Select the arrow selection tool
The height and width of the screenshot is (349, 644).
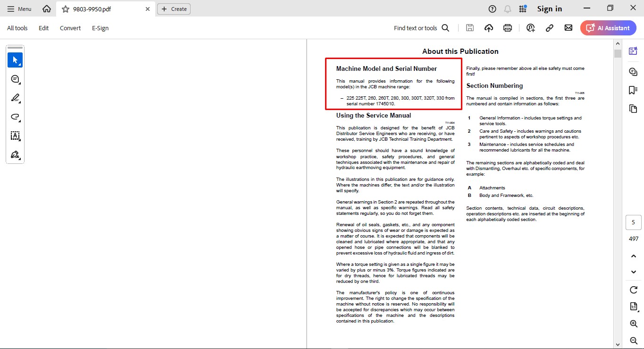(15, 60)
